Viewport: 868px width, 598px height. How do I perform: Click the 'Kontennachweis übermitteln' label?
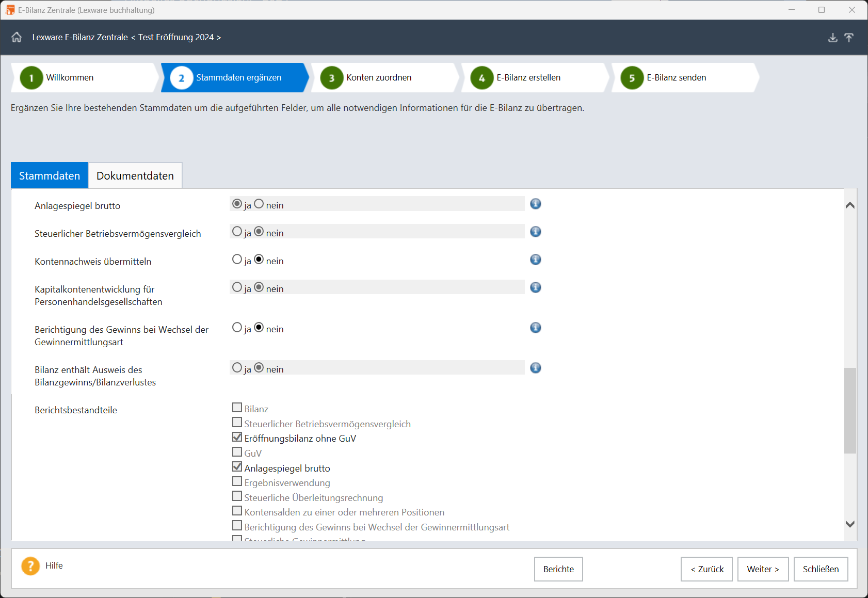point(93,262)
